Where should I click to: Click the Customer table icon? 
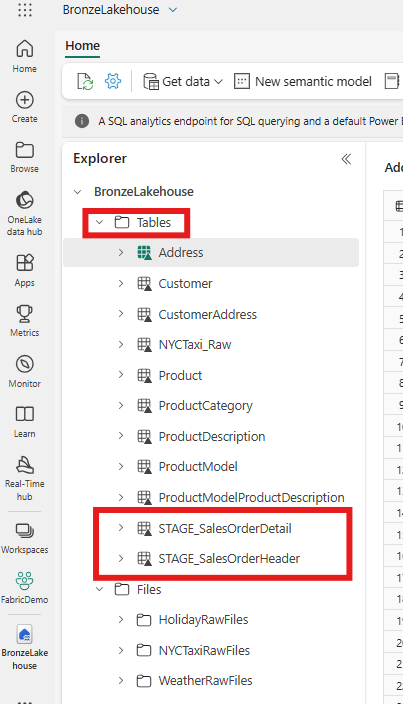pyautogui.click(x=144, y=284)
